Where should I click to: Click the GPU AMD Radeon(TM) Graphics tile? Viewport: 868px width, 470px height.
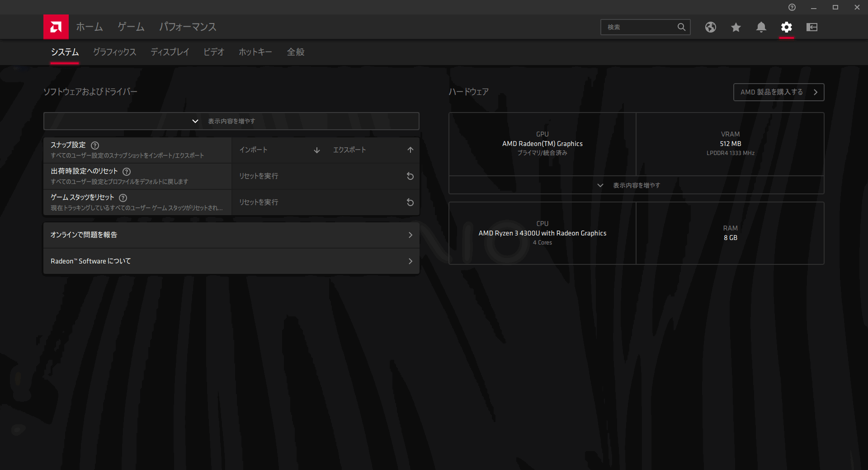pyautogui.click(x=542, y=144)
